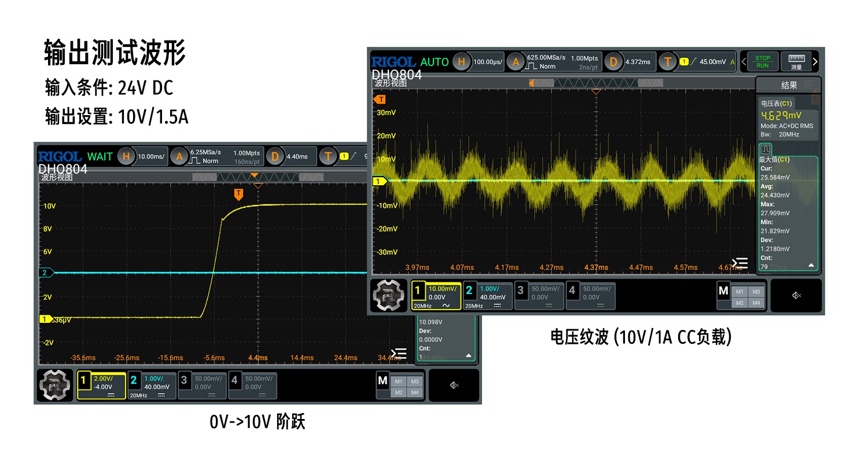This screenshot has width=868, height=463.
Task: Select math M3 on the ripple scope
Action: point(756,292)
